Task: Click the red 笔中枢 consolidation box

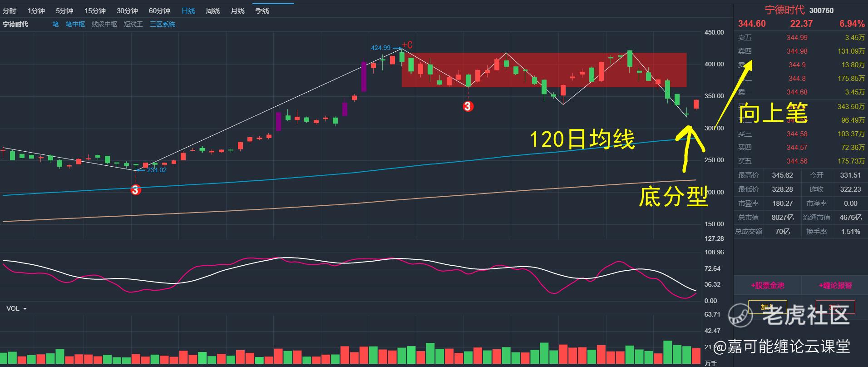Action: [544, 70]
